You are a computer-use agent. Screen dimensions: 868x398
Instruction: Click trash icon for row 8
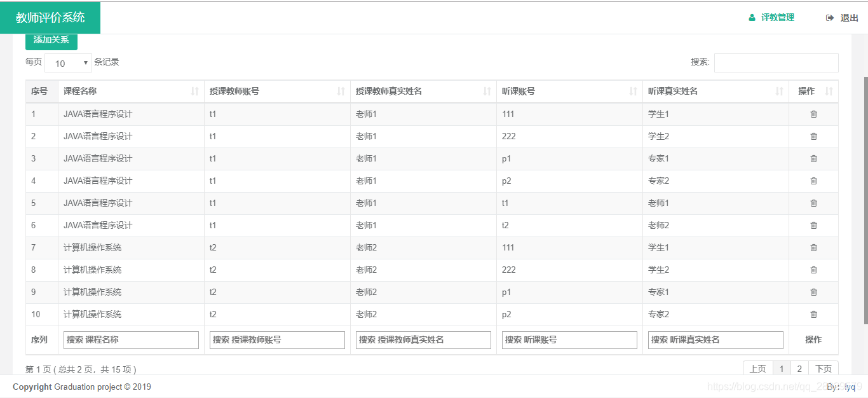point(813,270)
